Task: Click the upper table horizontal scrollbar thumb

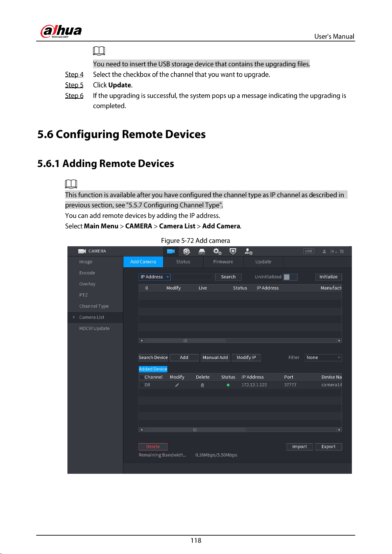Action: pos(185,341)
